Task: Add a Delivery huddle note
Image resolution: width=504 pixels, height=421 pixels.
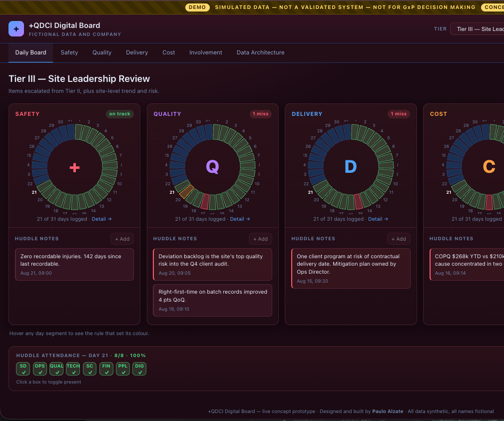Action: pos(399,239)
